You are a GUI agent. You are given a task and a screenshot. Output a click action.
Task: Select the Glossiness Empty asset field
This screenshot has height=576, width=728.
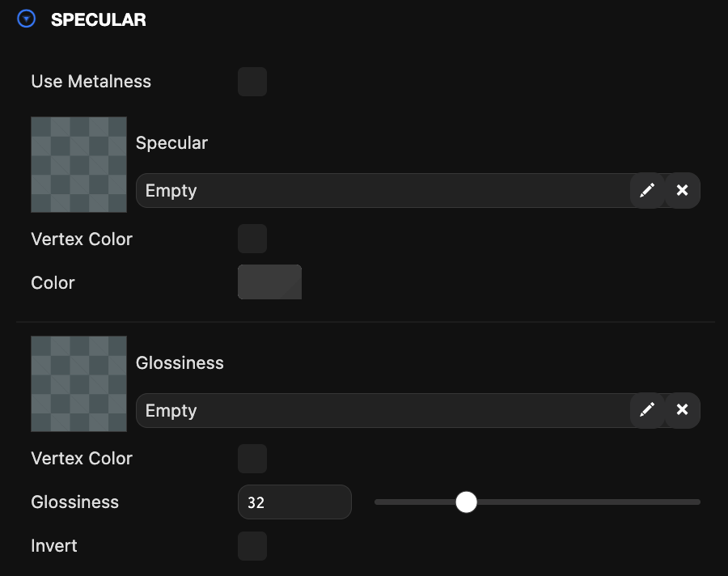(x=383, y=410)
